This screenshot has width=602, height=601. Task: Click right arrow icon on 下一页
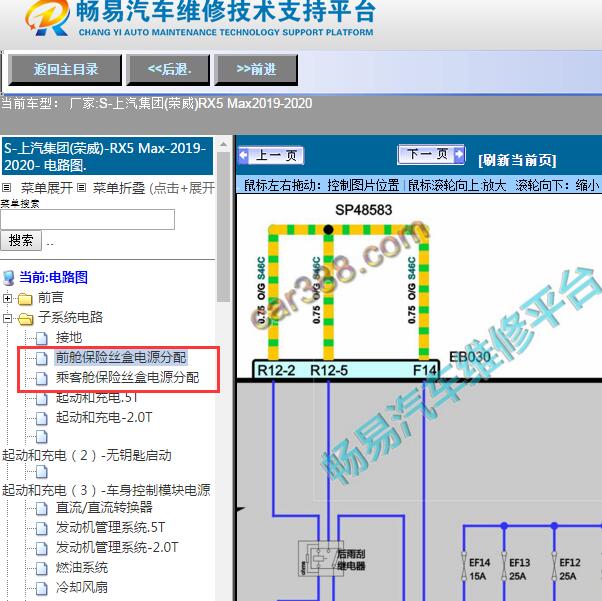[x=459, y=154]
